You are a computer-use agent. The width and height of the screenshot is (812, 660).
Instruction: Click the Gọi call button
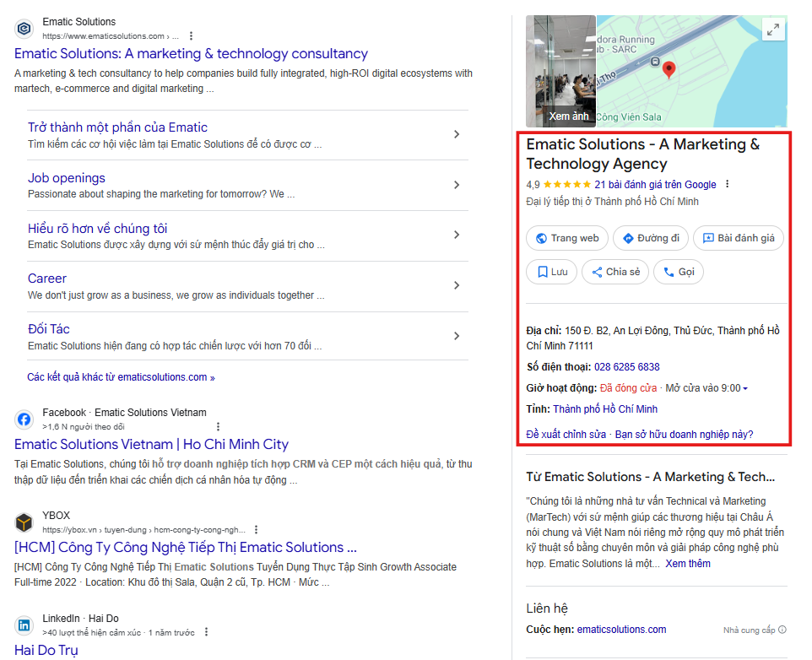pos(679,272)
